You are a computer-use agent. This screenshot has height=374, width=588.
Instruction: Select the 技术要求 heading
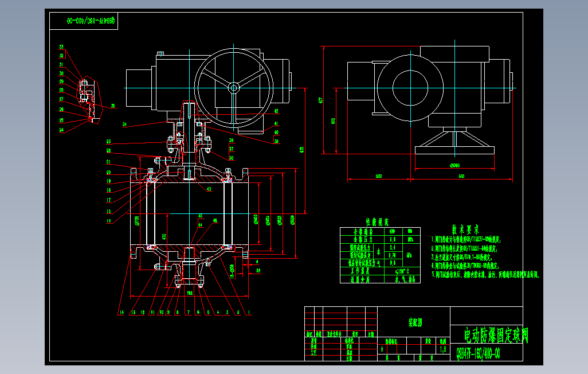465,229
